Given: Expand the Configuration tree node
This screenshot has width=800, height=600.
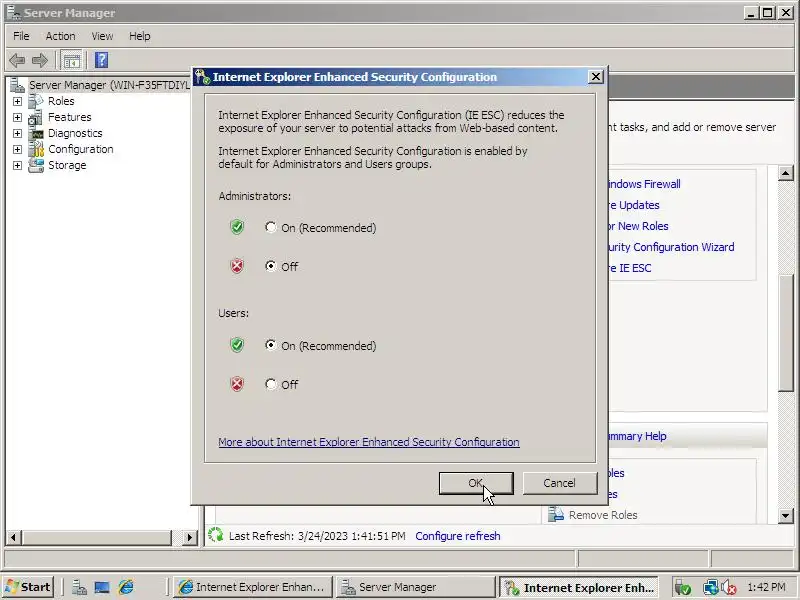Looking at the screenshot, I should click(17, 149).
